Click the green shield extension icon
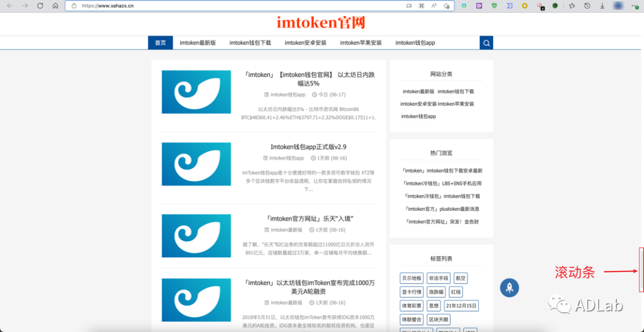Image resolution: width=644 pixels, height=332 pixels. tap(494, 5)
